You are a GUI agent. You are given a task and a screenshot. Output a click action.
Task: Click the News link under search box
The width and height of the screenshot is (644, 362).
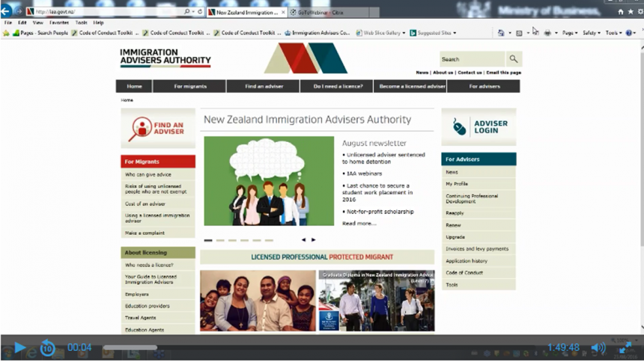point(422,73)
